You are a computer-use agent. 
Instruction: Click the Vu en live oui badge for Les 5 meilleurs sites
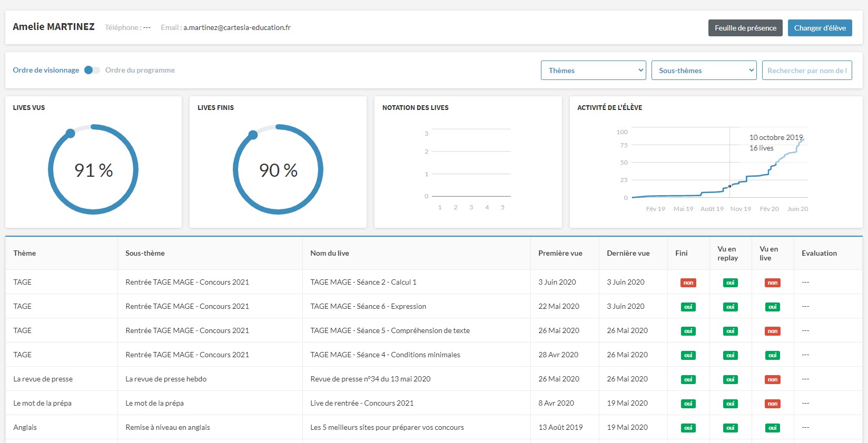(773, 428)
